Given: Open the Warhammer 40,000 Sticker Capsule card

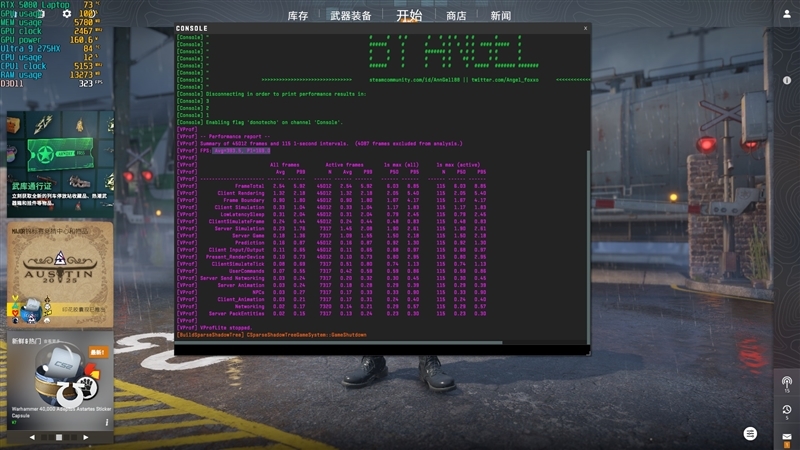Looking at the screenshot, I should (x=60, y=379).
